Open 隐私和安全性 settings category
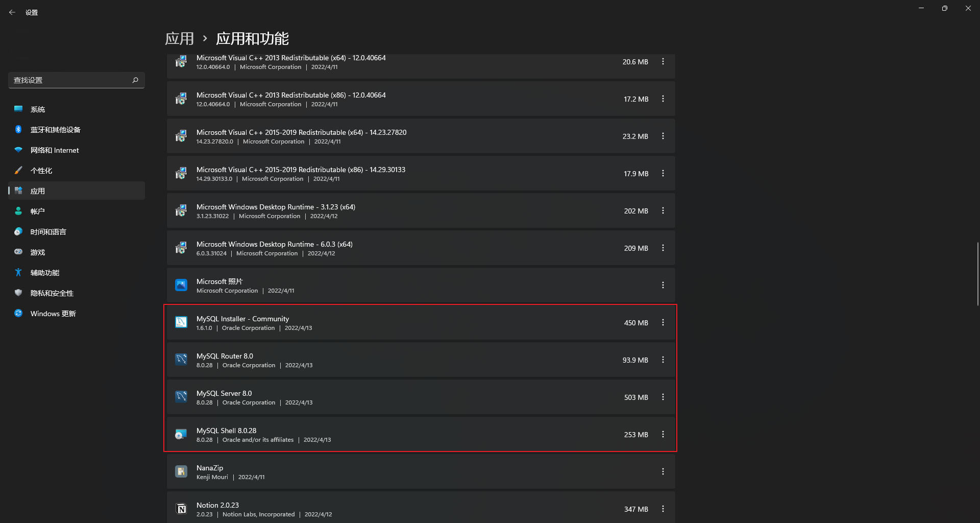 point(77,293)
